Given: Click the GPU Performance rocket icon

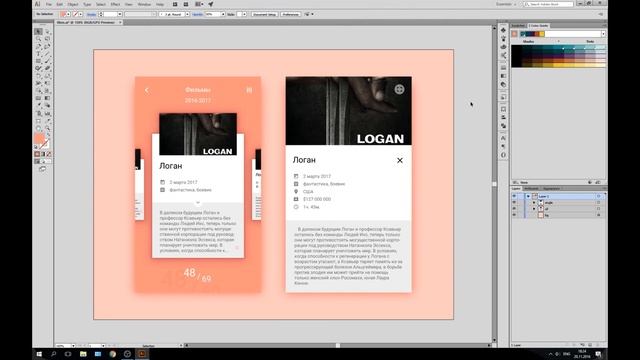Looking at the screenshot, I should (x=211, y=4).
